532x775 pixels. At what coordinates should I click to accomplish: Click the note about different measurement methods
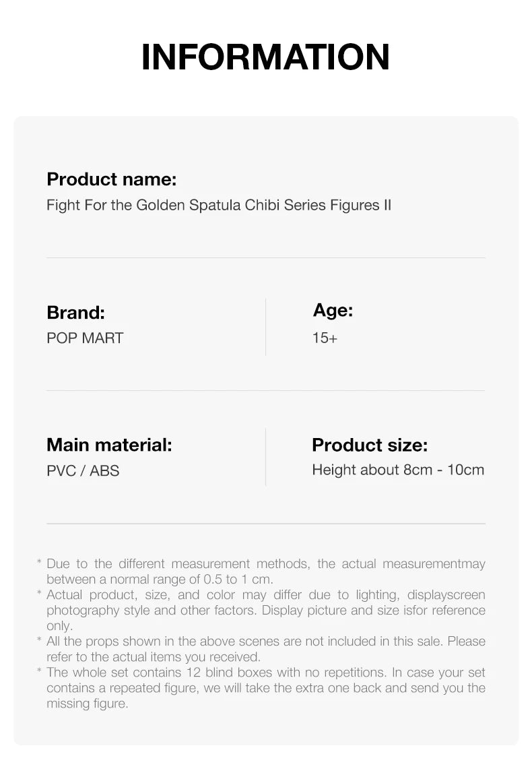tap(265, 571)
